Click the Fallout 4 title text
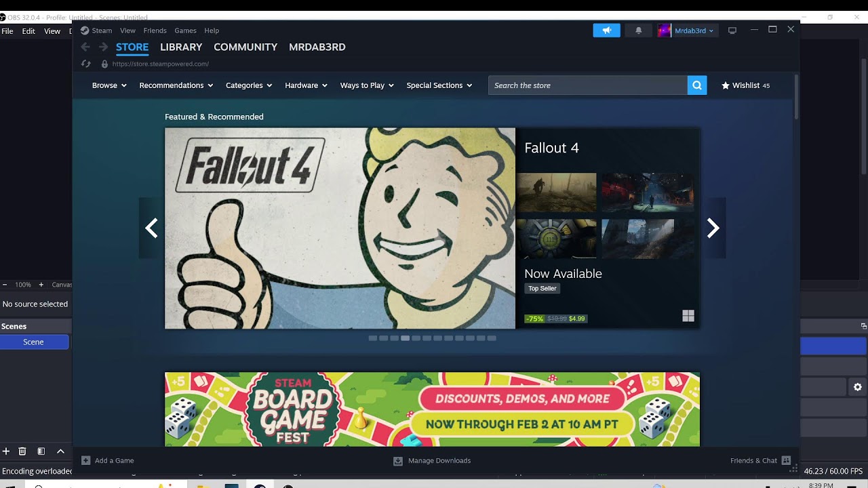This screenshot has height=488, width=868. [552, 148]
